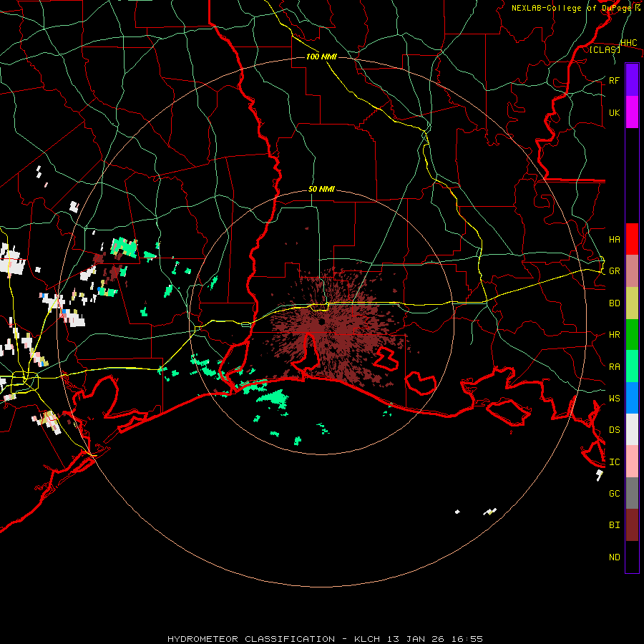Click the ND black legend swatch
The image size is (644, 644).
pyautogui.click(x=632, y=557)
